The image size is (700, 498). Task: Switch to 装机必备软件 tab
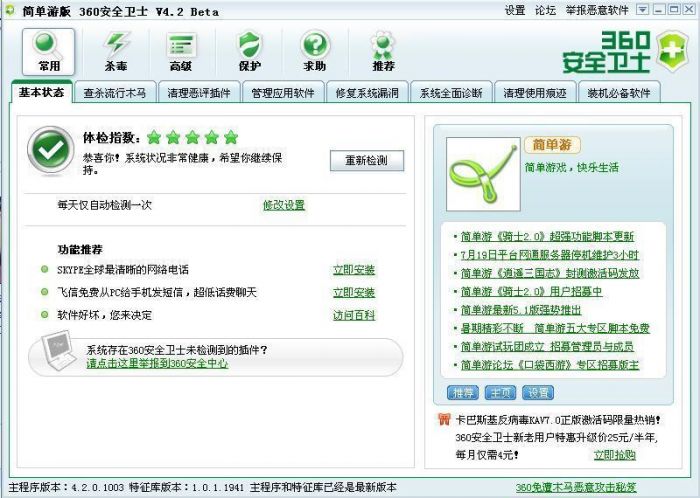click(x=619, y=93)
